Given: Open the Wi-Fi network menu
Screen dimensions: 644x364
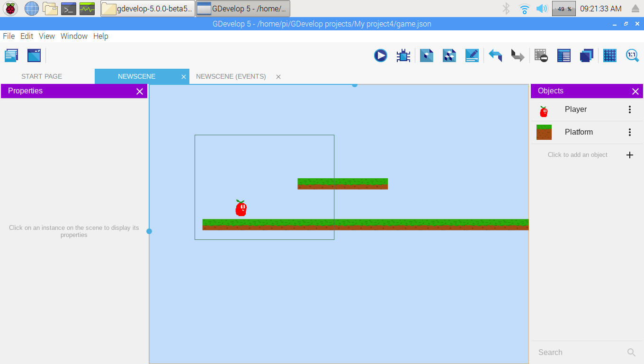Looking at the screenshot, I should (524, 9).
